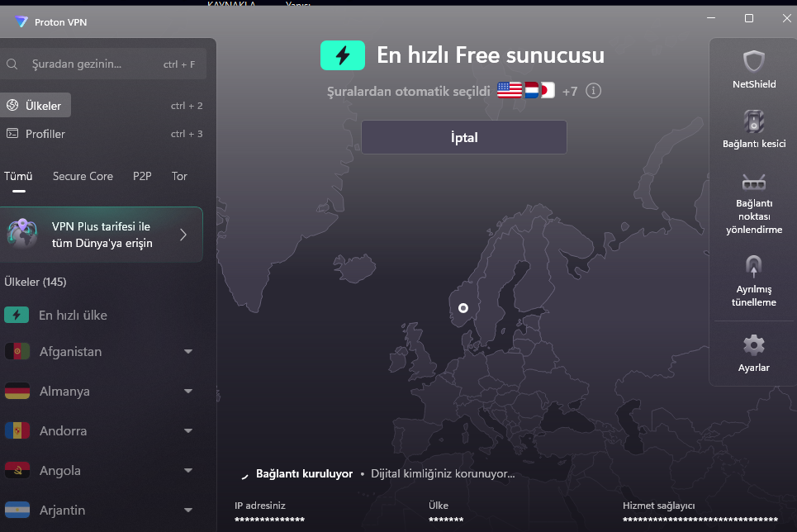The image size is (797, 532).
Task: Open Bağlantı noktası yönlendirme router icon
Action: (754, 182)
